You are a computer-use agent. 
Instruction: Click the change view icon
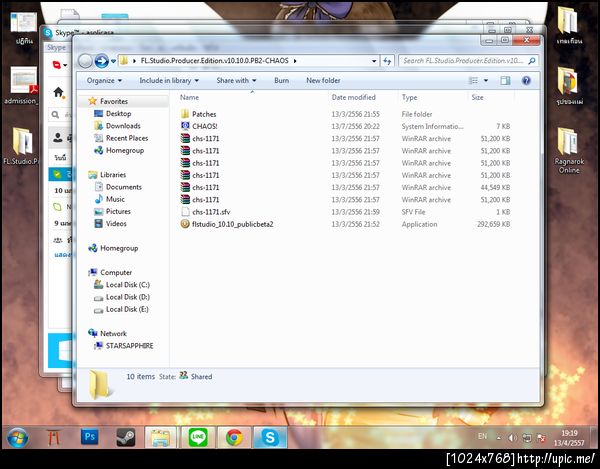tap(474, 80)
